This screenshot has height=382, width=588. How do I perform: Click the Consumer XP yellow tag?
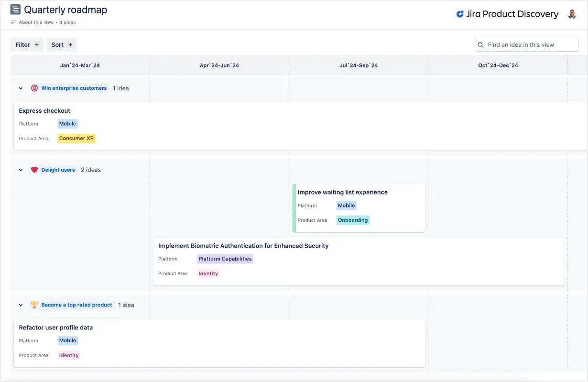76,138
